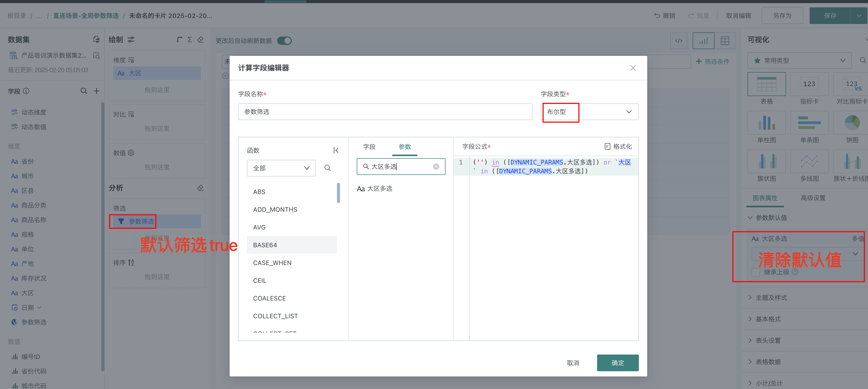Open the save options dropdown arrow

[x=859, y=15]
